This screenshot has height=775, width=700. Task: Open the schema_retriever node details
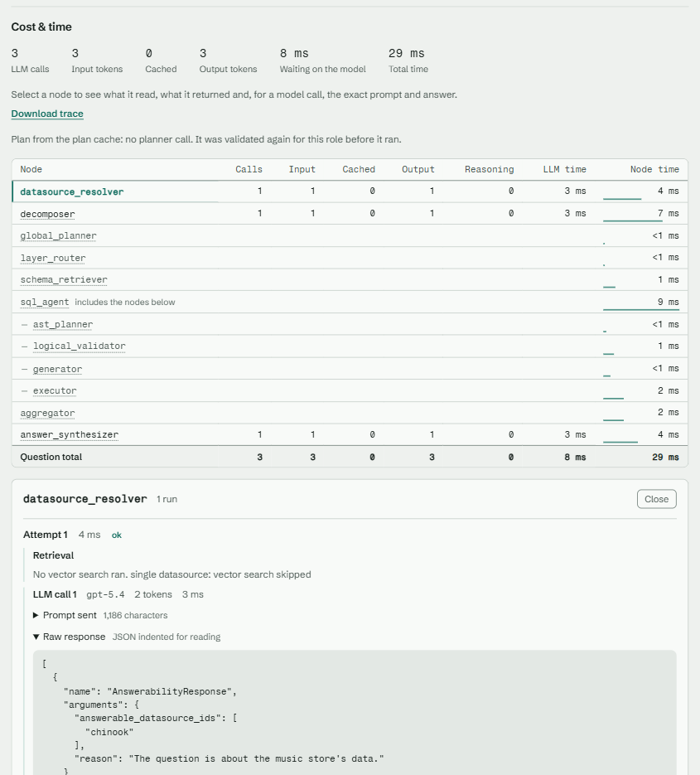coord(64,280)
